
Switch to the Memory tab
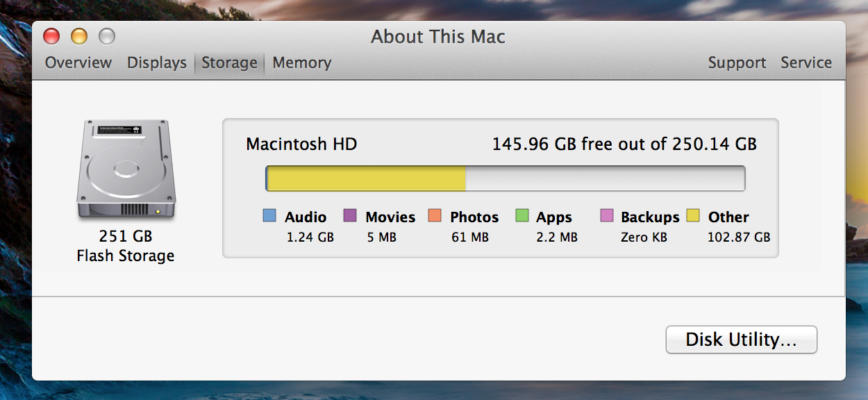(x=301, y=62)
